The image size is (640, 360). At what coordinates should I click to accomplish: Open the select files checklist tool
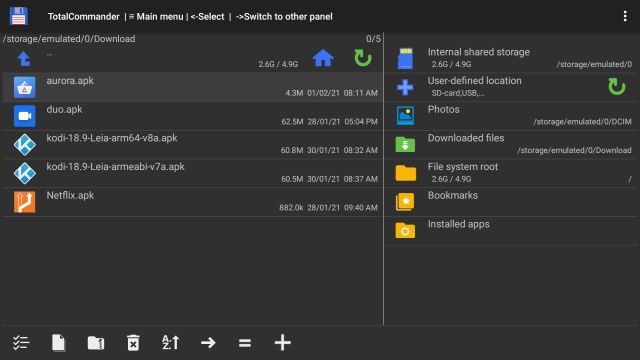[20, 342]
